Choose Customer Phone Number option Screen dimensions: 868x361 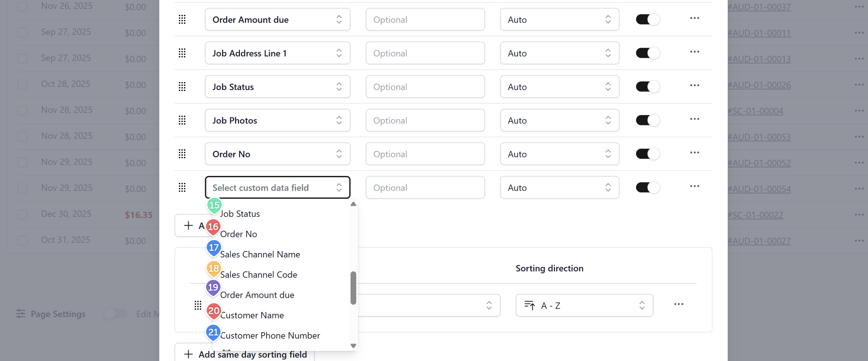[270, 336]
